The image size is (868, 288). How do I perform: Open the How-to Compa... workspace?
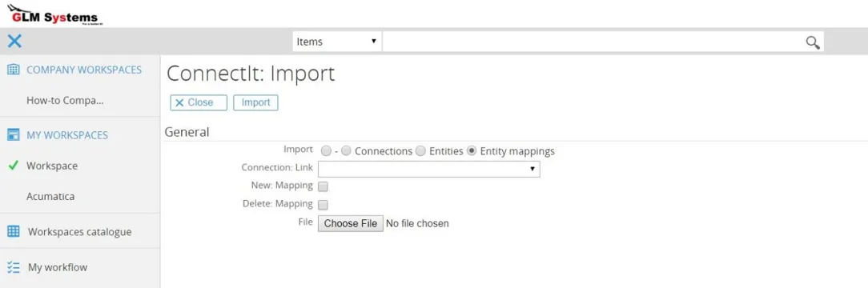point(66,101)
